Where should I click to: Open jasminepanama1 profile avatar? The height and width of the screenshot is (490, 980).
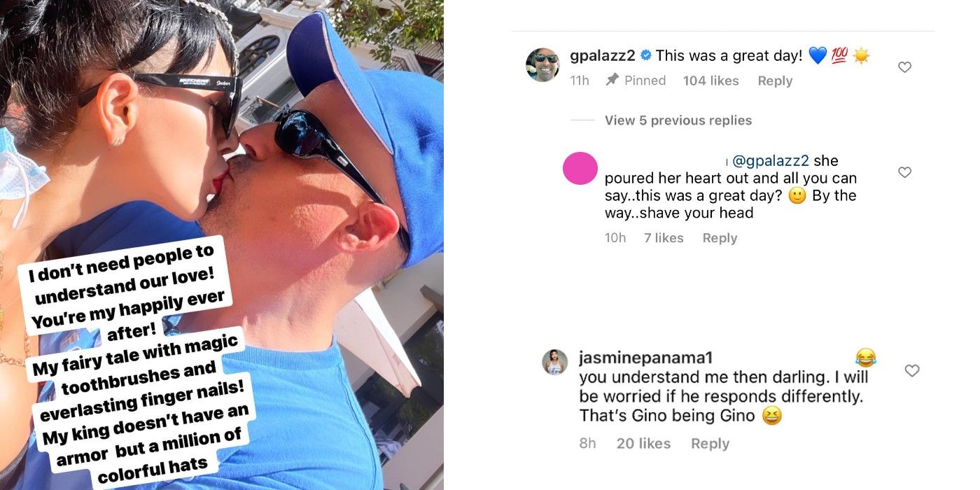[554, 362]
